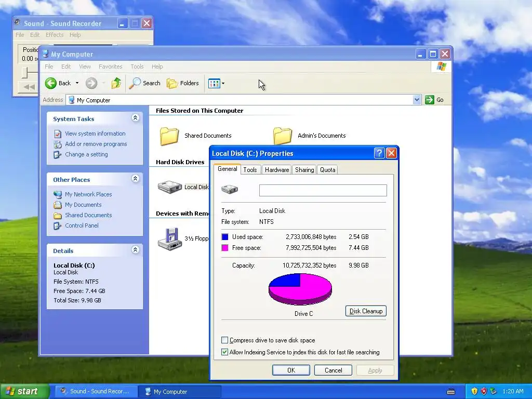Viewport: 532px width, 399px height.
Task: Click the red security alert tray icon
Action: coord(484,391)
